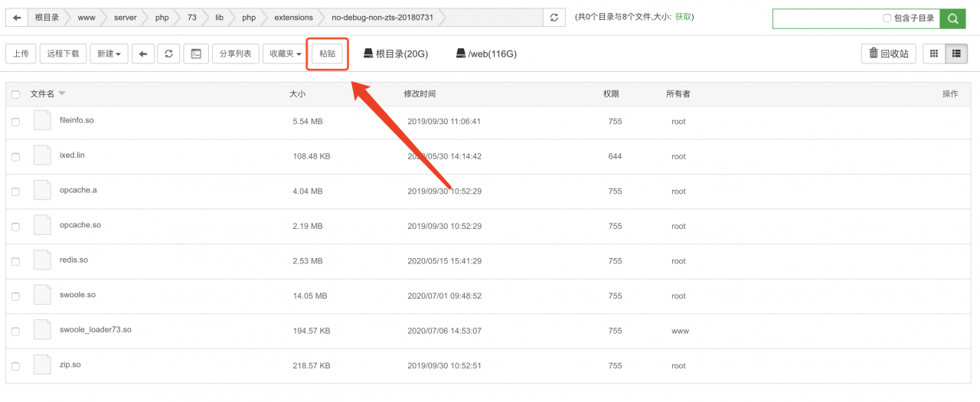The image size is (980, 402).
Task: Tick the select-all checkbox in header
Action: 15,94
